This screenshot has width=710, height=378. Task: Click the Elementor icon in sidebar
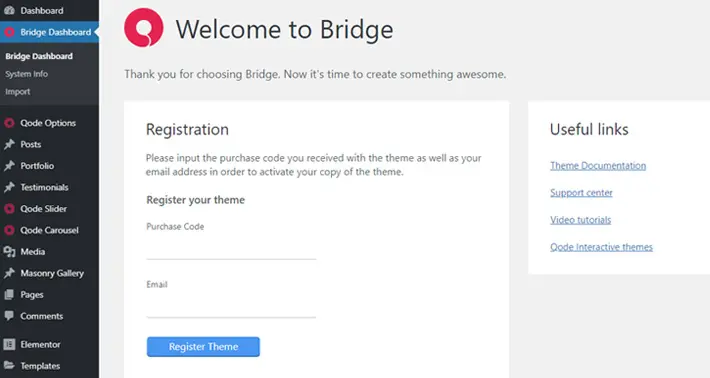(9, 345)
